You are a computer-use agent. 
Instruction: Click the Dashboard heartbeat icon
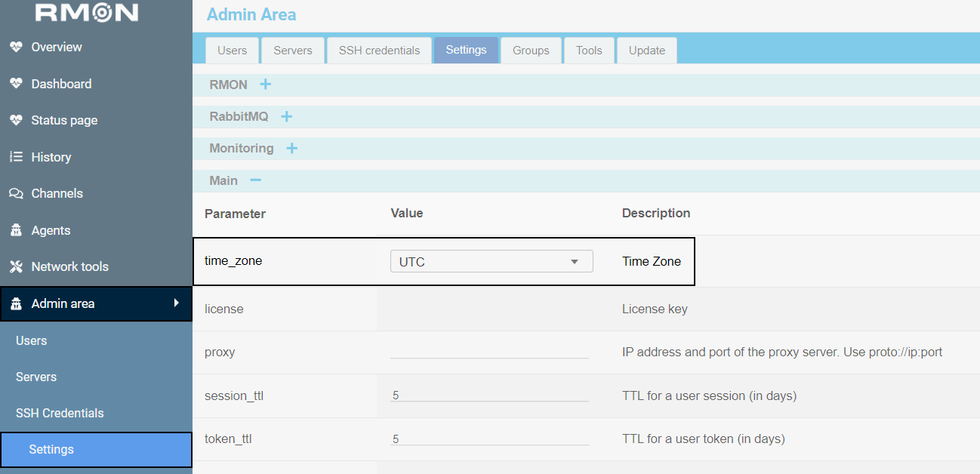pyautogui.click(x=16, y=84)
